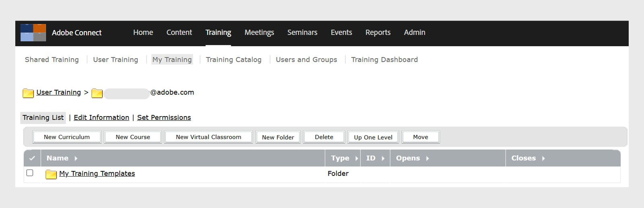Switch to Shared Training tab
644x208 pixels.
click(x=52, y=59)
